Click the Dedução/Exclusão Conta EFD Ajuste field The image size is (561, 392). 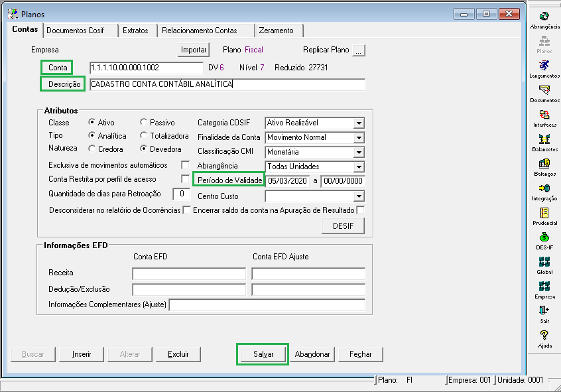308,290
